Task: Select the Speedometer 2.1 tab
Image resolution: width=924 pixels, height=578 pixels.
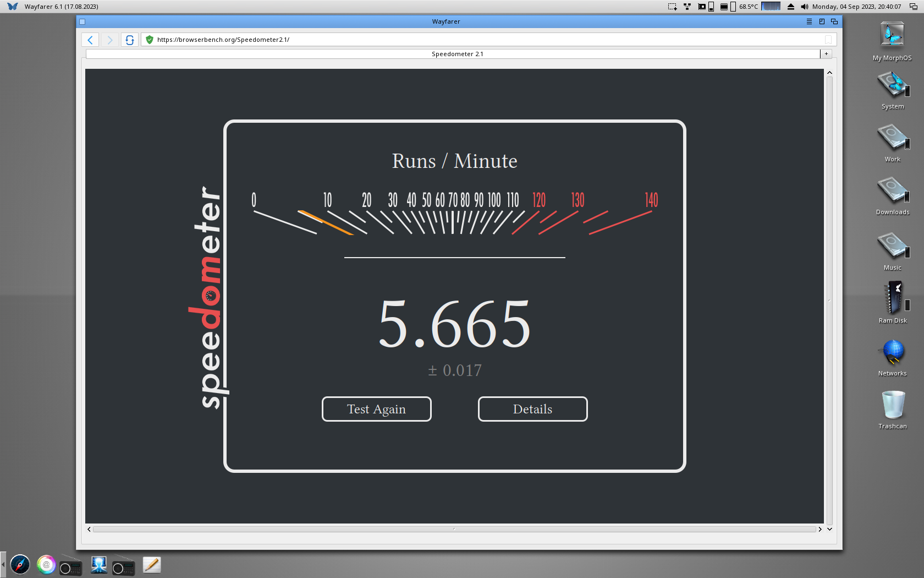Action: coord(453,54)
